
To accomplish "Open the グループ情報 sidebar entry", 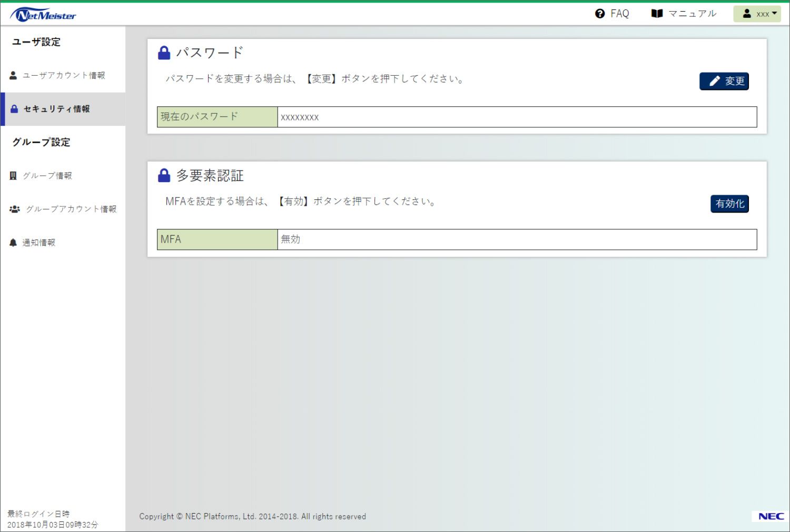I will pyautogui.click(x=47, y=176).
